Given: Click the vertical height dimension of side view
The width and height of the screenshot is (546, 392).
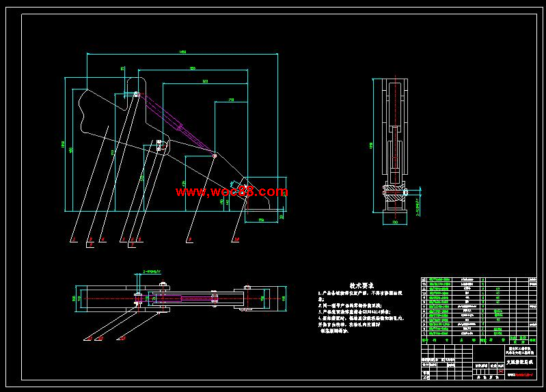Looking at the screenshot, I should [x=371, y=145].
